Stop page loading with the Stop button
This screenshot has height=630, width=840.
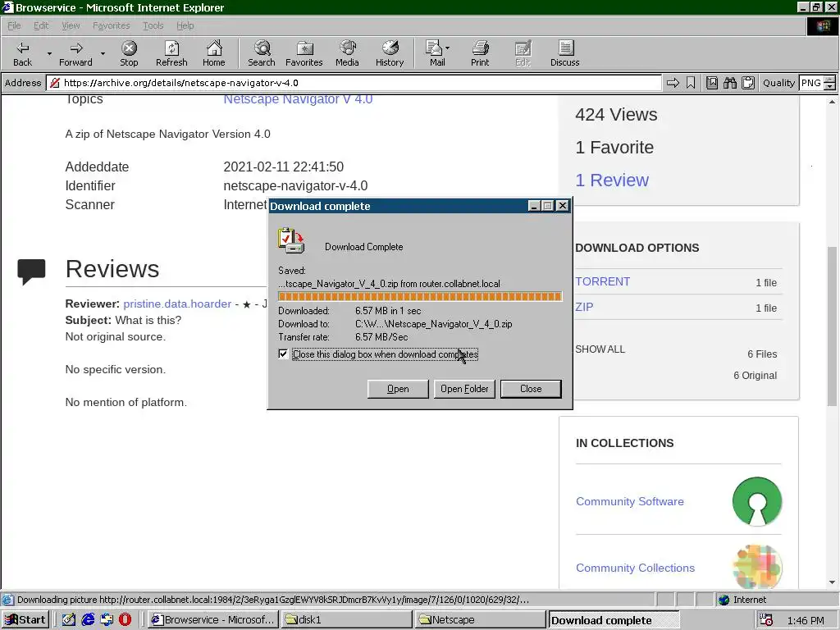(129, 53)
